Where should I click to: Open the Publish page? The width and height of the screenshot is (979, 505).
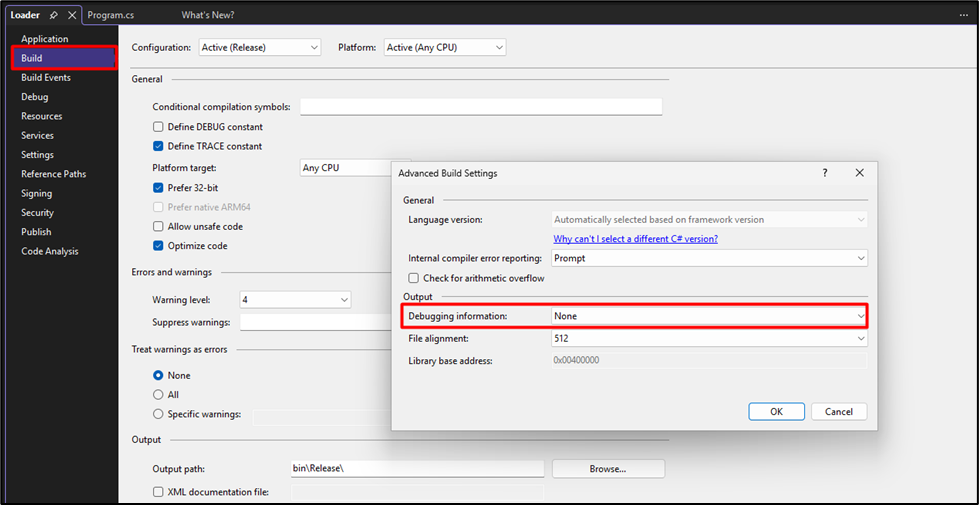click(x=36, y=232)
